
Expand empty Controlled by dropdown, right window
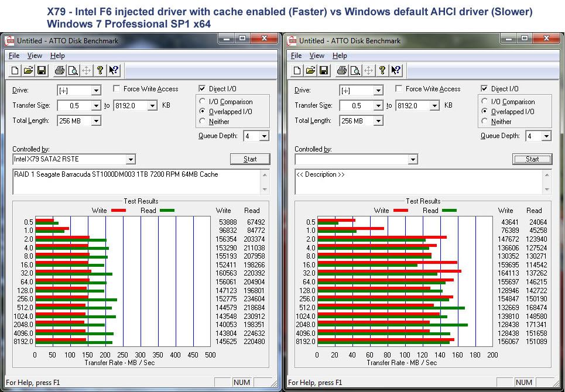[413, 159]
